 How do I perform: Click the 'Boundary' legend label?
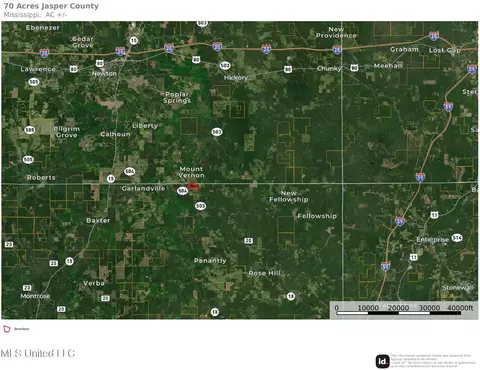tap(22, 329)
